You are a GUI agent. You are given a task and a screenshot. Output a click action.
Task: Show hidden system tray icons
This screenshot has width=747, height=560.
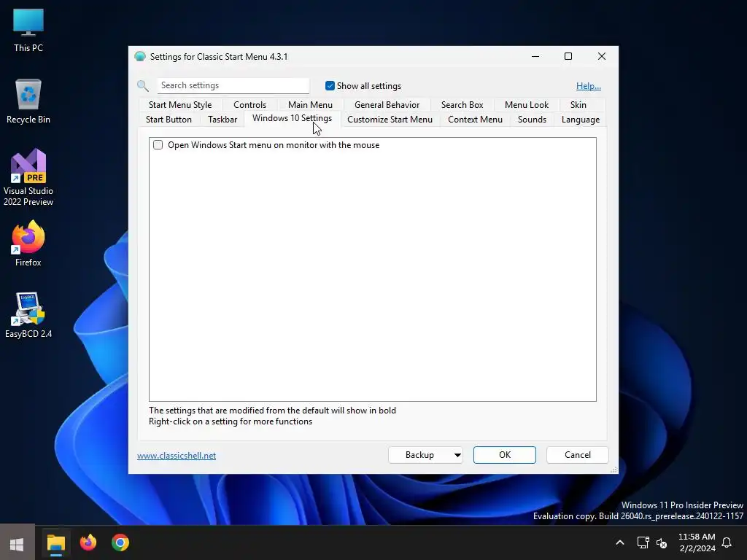click(x=620, y=542)
